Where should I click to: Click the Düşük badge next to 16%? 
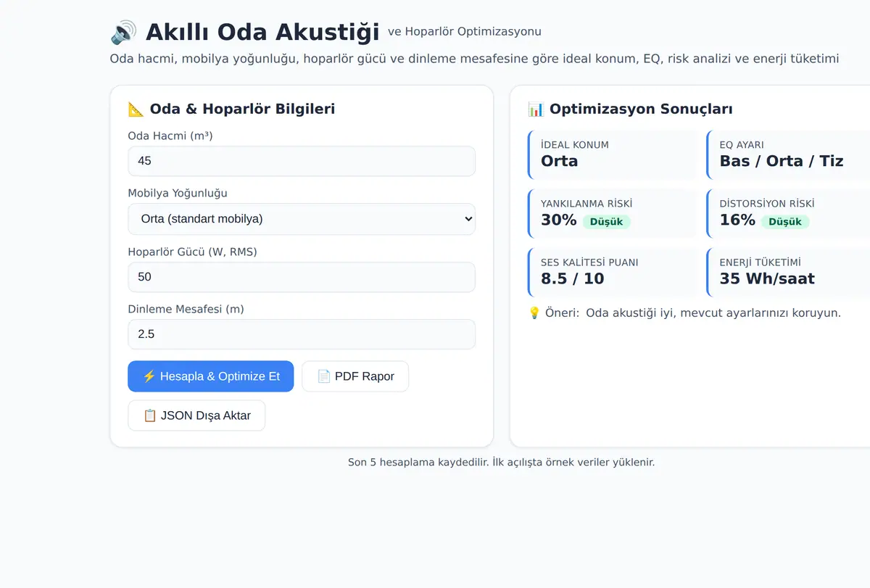(x=785, y=222)
